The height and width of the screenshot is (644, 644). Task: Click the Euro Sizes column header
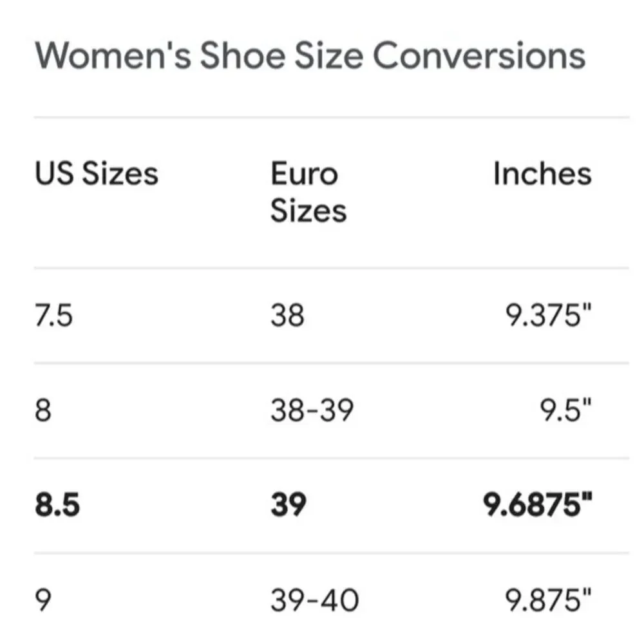click(308, 192)
